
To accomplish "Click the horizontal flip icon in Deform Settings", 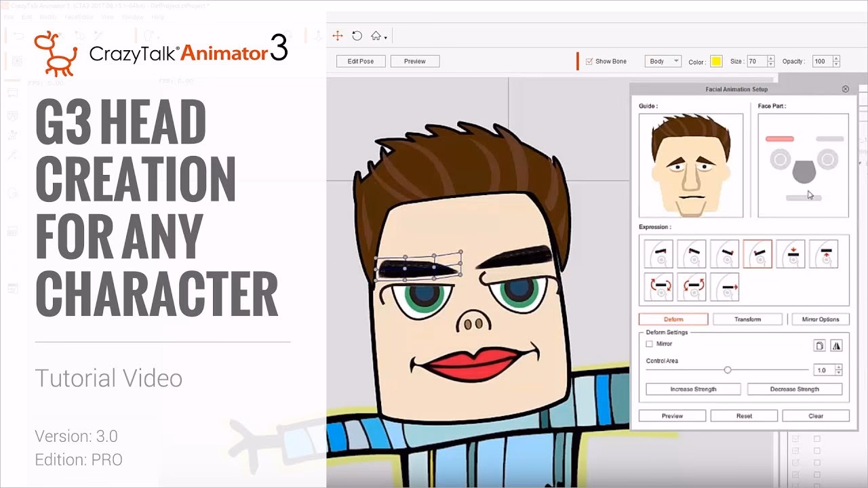I will 837,344.
